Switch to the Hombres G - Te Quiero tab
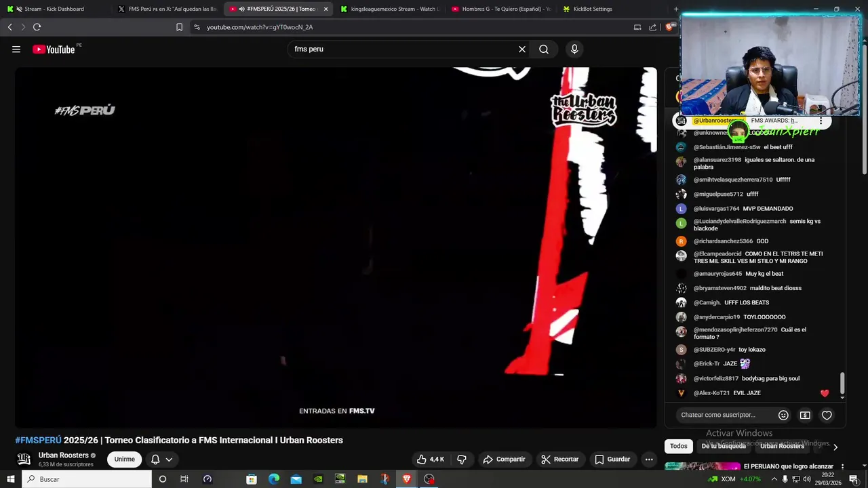 (501, 9)
